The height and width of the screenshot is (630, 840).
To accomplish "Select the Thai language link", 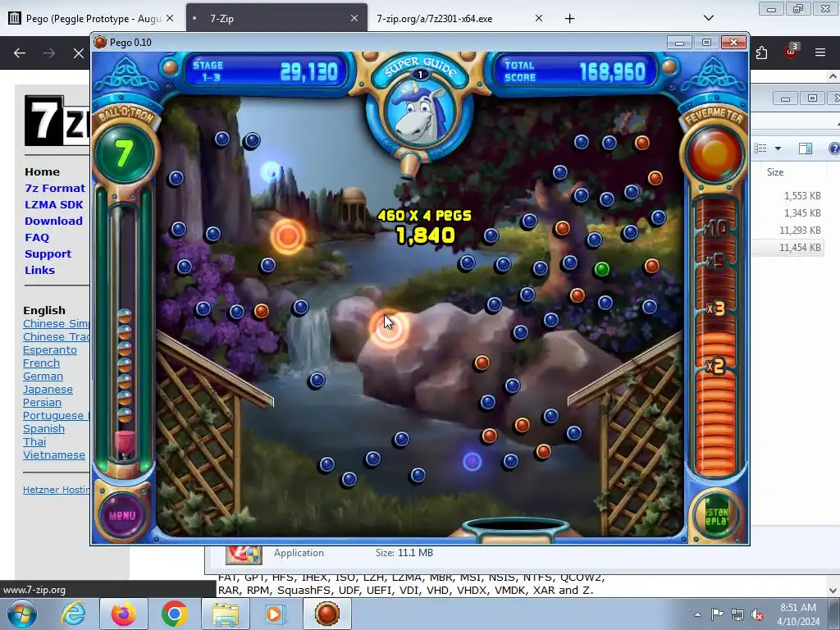I will click(34, 442).
